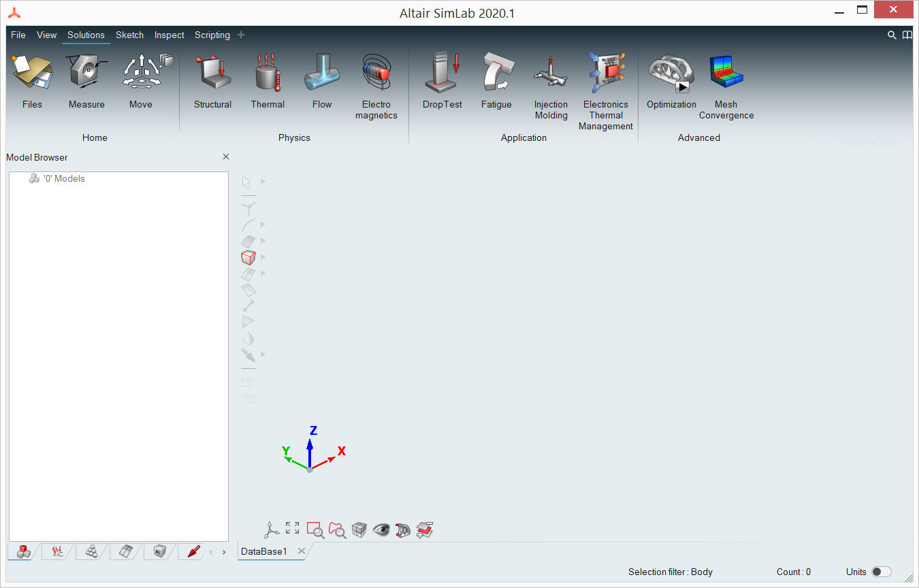Switch to the Sketch ribbon tab
The image size is (919, 588).
click(x=129, y=35)
